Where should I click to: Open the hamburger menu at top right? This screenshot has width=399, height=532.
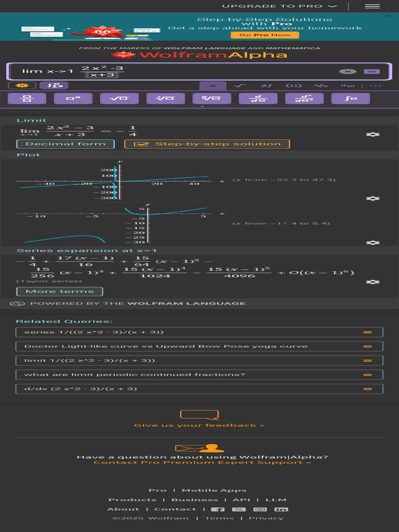coord(372,6)
